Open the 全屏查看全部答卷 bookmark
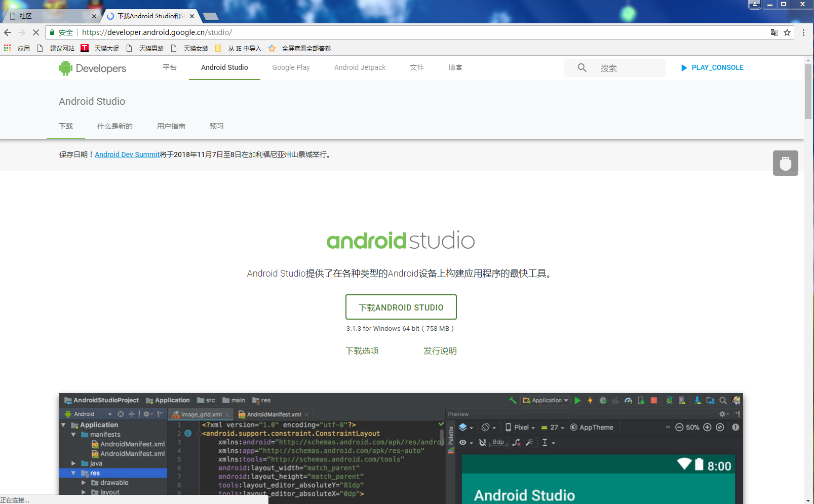Screen dimensions: 814x504 (x=299, y=48)
